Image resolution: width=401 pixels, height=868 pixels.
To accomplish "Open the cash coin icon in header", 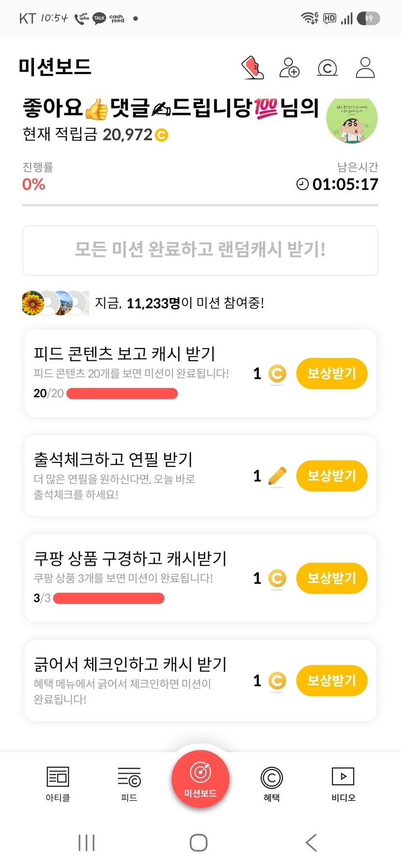I will click(327, 68).
